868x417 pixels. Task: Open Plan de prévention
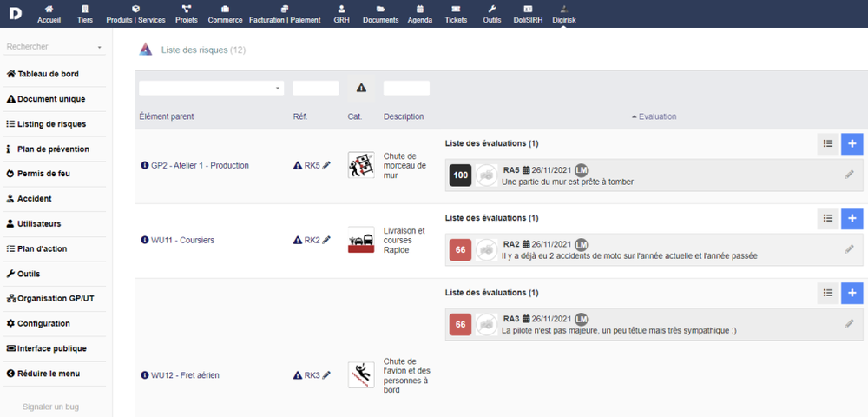click(48, 149)
